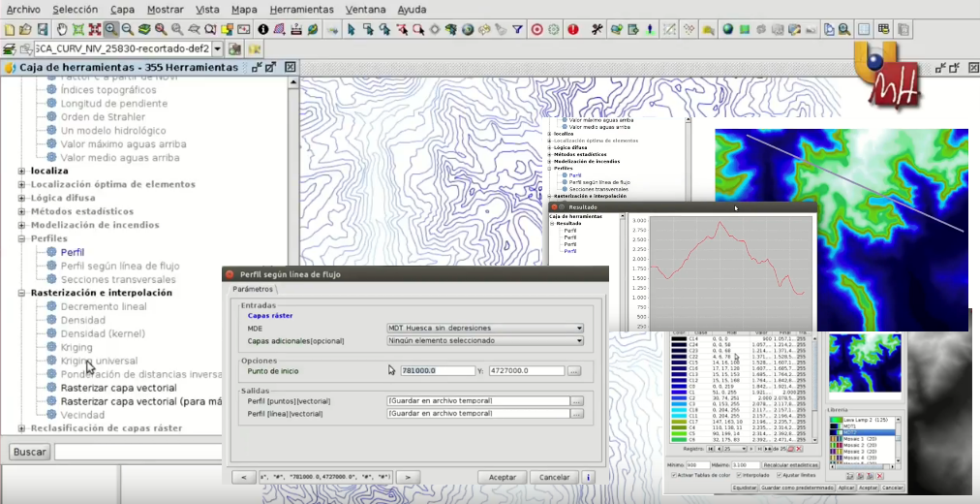Open the information query tool
This screenshot has width=980, height=504.
262,30
